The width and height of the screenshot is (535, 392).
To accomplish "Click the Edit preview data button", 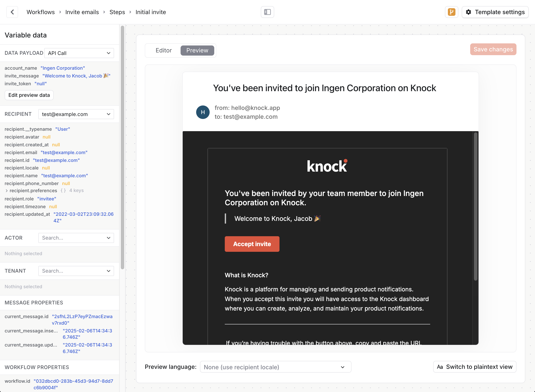I will 29,95.
